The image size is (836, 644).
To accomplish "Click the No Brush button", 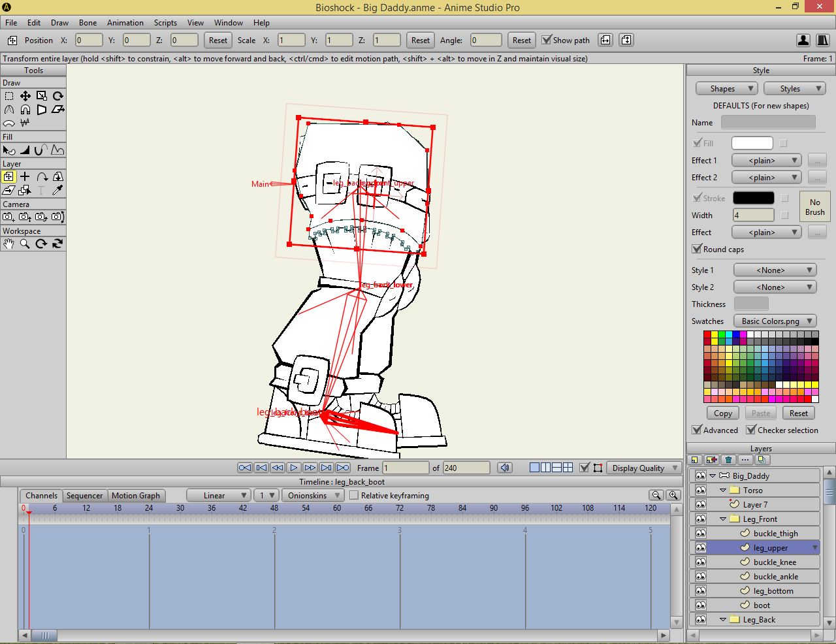I will click(x=815, y=207).
